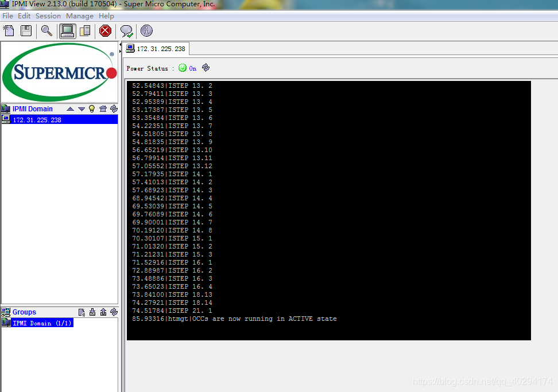Click the OCCs are now running console line
Viewport: 558px width, 392px height.
[234, 319]
